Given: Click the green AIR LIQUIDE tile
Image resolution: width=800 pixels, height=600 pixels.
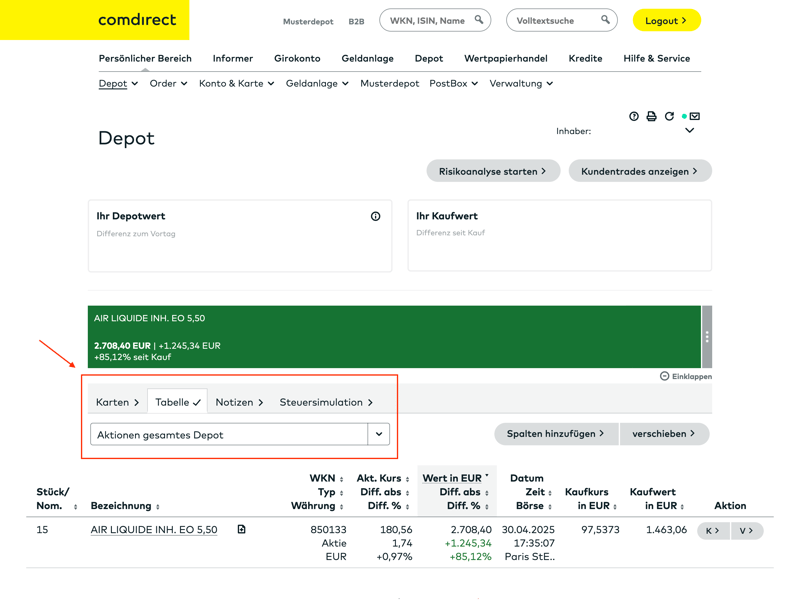Looking at the screenshot, I should coord(394,337).
